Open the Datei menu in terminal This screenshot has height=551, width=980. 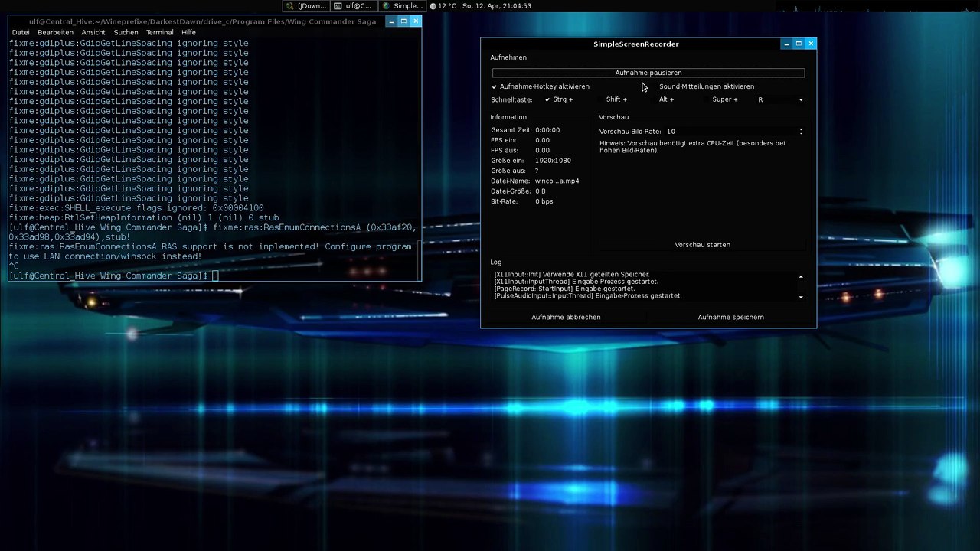[x=21, y=32]
